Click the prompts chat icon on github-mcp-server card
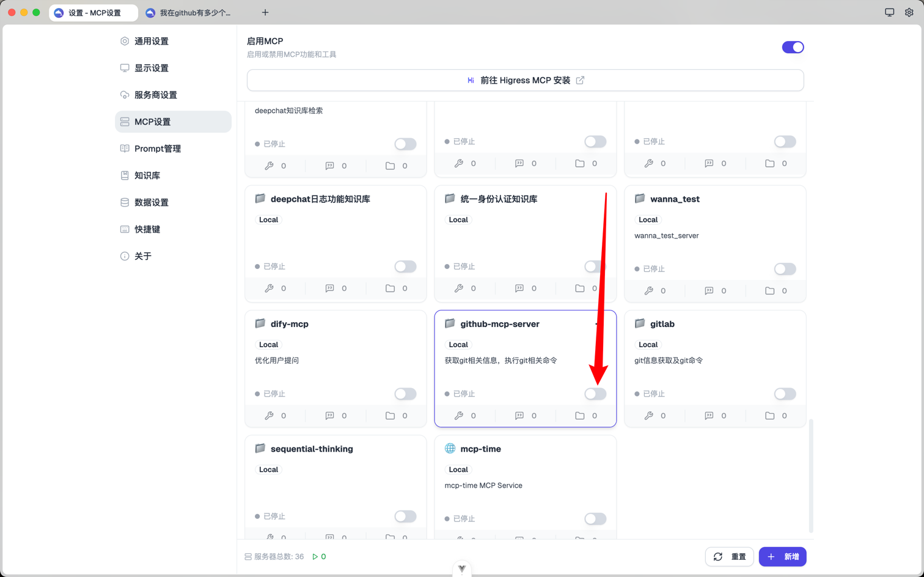 (x=519, y=416)
